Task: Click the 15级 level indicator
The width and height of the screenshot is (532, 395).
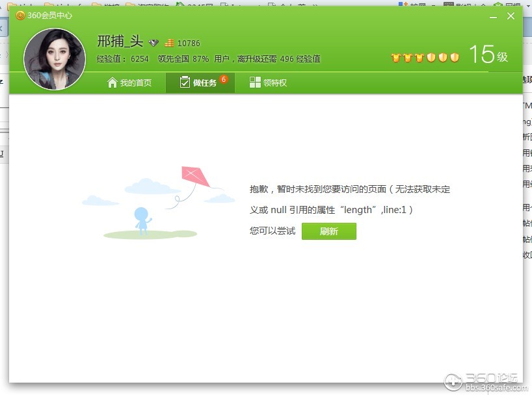Action: [x=488, y=55]
